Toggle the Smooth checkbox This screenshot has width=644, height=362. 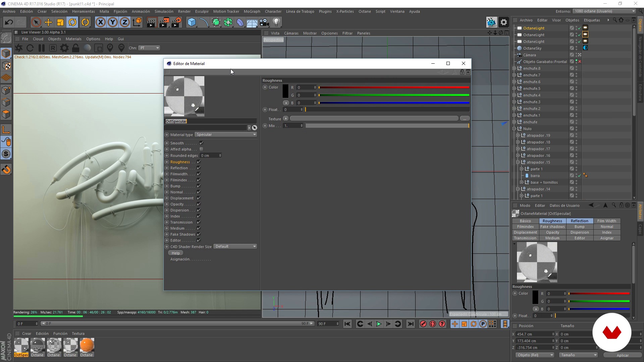[201, 143]
